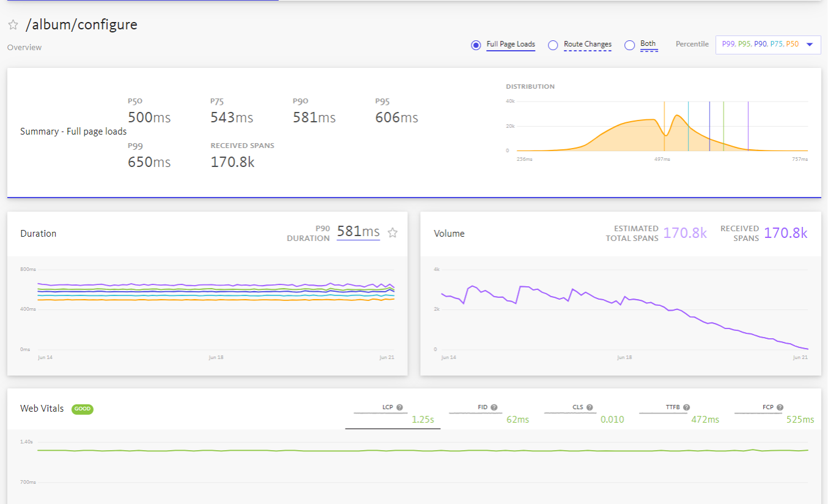The image size is (828, 504).
Task: Select the FCP web vital tab
Action: coord(774,413)
